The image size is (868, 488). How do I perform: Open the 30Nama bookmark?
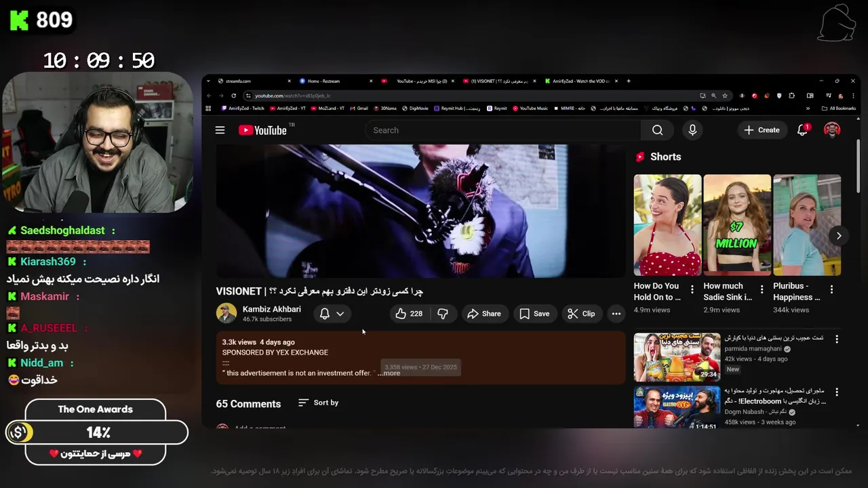[384, 108]
